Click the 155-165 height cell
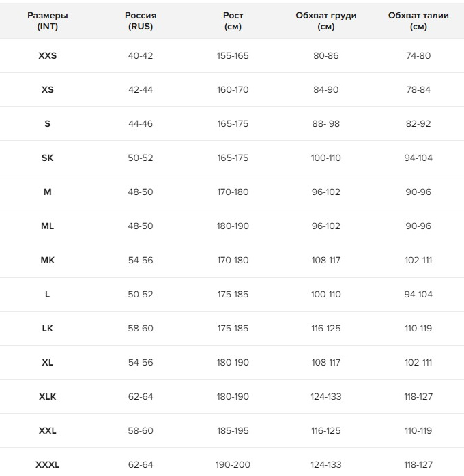 pos(233,55)
